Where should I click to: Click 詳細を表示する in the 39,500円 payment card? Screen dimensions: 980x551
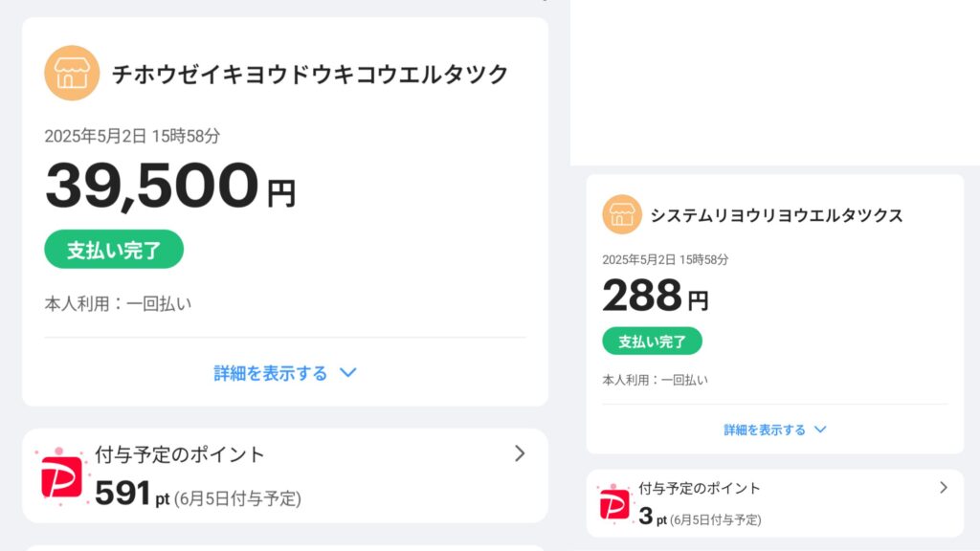271,373
